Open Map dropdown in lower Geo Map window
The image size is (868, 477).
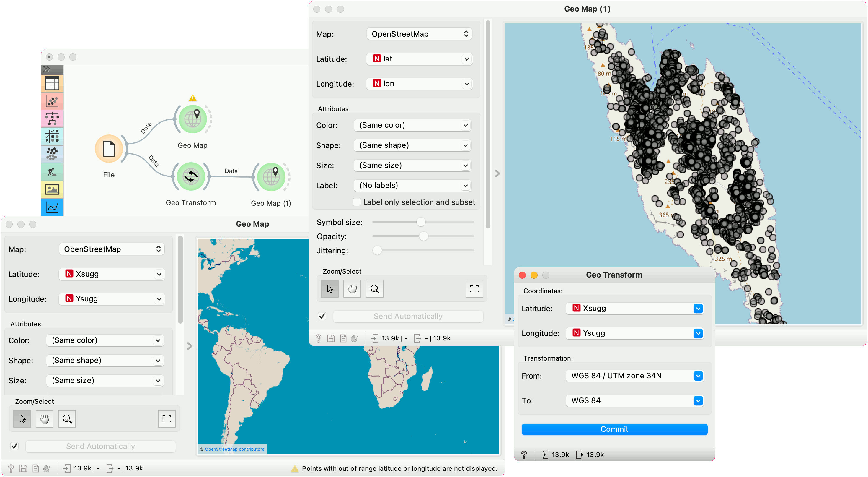(x=112, y=249)
